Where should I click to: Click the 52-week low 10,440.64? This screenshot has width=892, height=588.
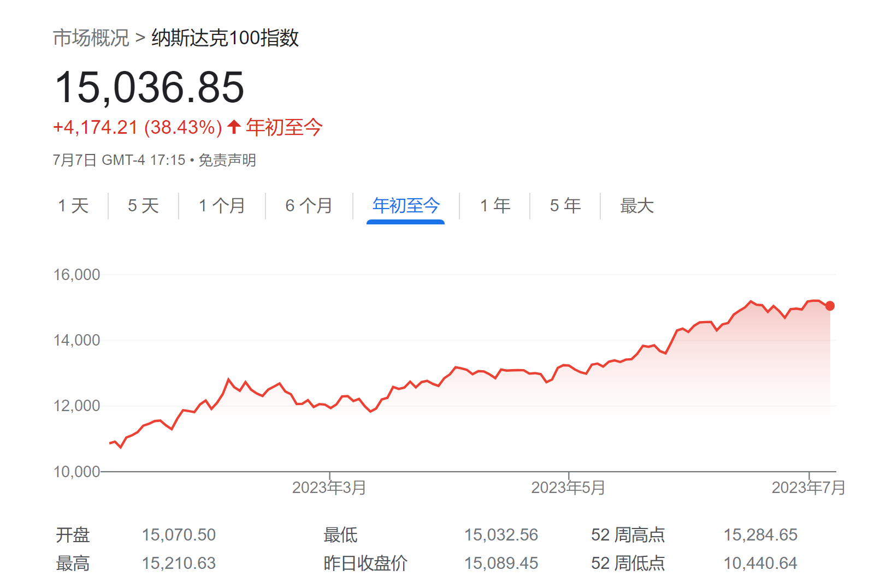pos(760,563)
